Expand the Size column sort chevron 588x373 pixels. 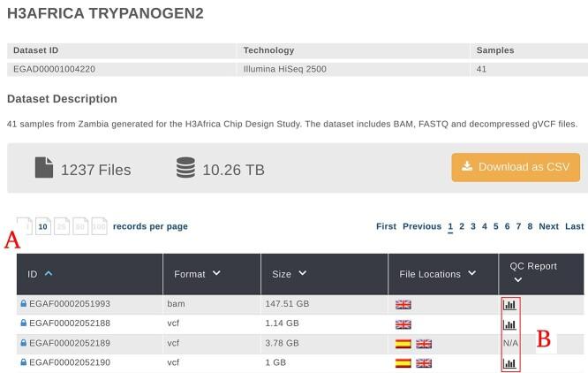click(x=303, y=274)
